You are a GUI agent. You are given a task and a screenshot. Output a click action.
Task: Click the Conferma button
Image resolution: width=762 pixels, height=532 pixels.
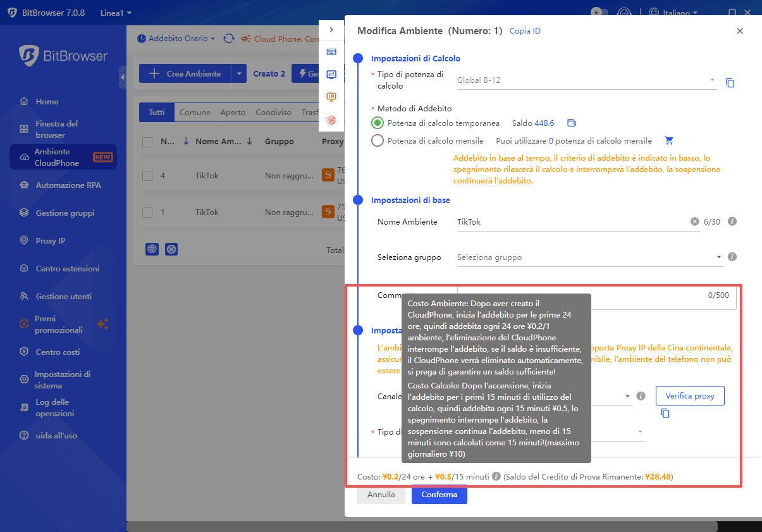[x=439, y=495]
